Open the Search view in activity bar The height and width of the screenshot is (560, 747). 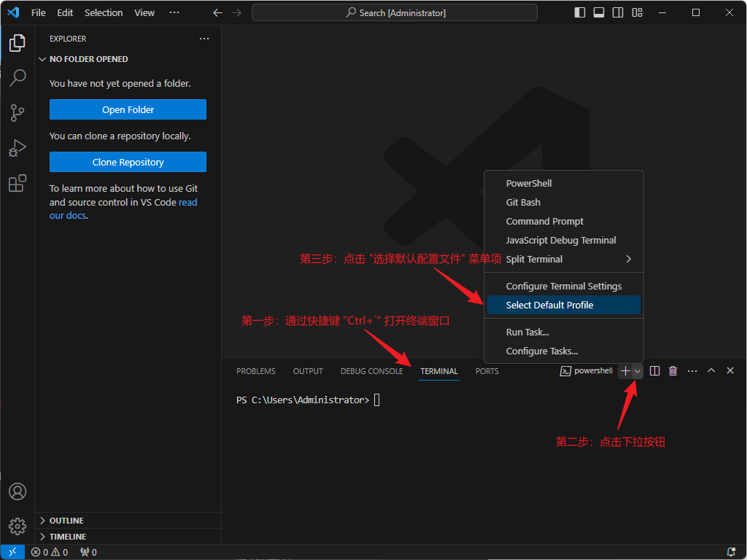pos(18,77)
